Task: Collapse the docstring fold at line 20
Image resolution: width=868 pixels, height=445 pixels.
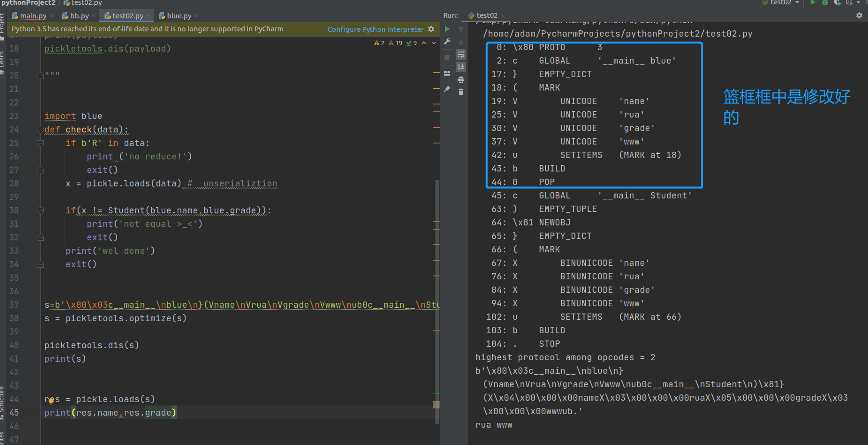Action: pyautogui.click(x=40, y=76)
